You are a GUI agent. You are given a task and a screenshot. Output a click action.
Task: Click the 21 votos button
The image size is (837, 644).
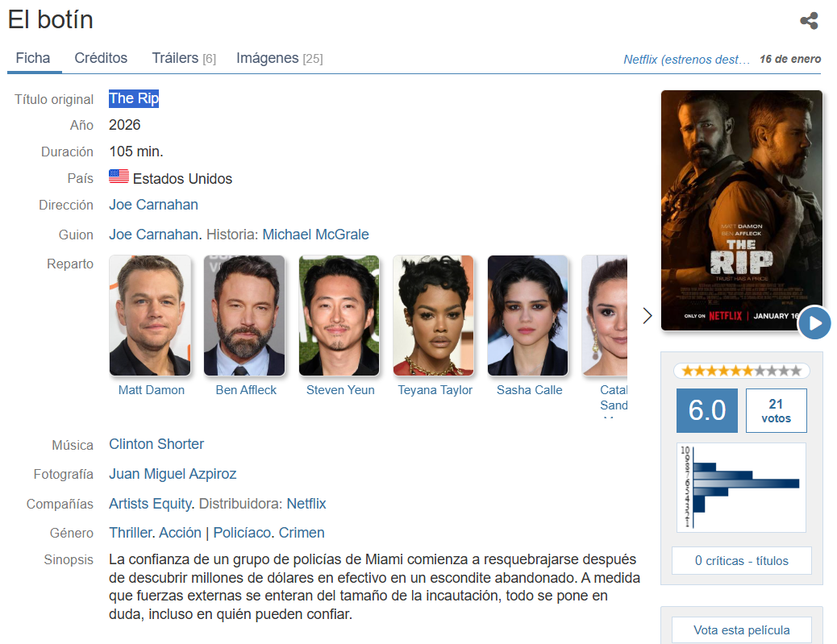[776, 411]
